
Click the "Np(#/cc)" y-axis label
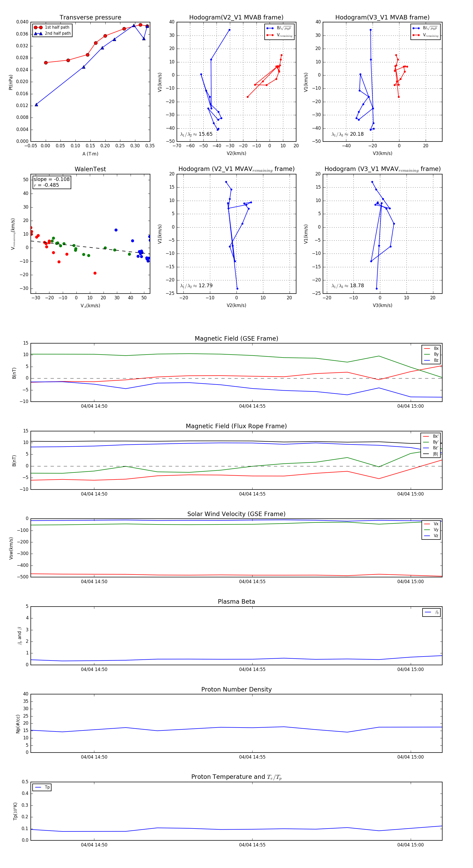(x=18, y=724)
